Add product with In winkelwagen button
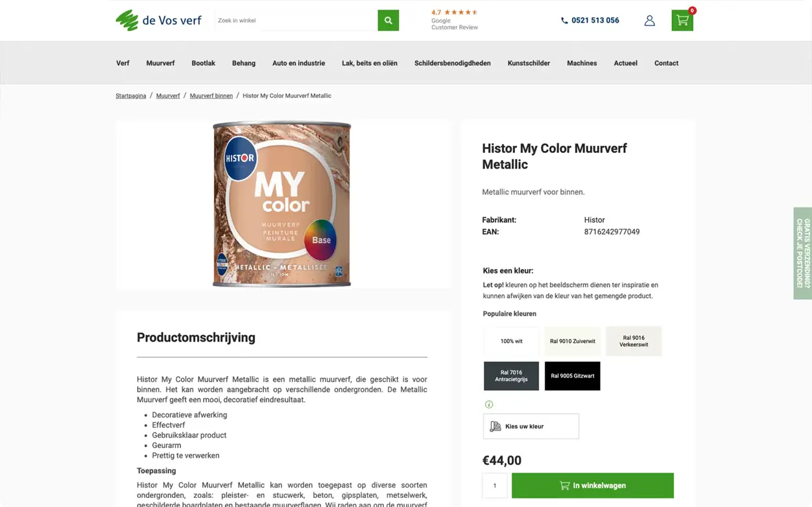Image resolution: width=812 pixels, height=507 pixels. point(592,486)
